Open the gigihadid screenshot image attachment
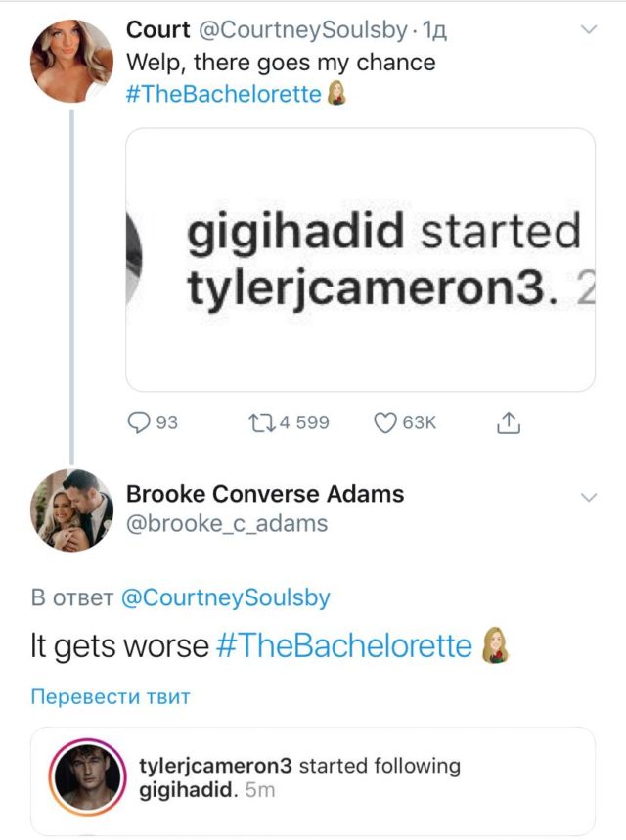Image resolution: width=626 pixels, height=840 pixels. (360, 260)
